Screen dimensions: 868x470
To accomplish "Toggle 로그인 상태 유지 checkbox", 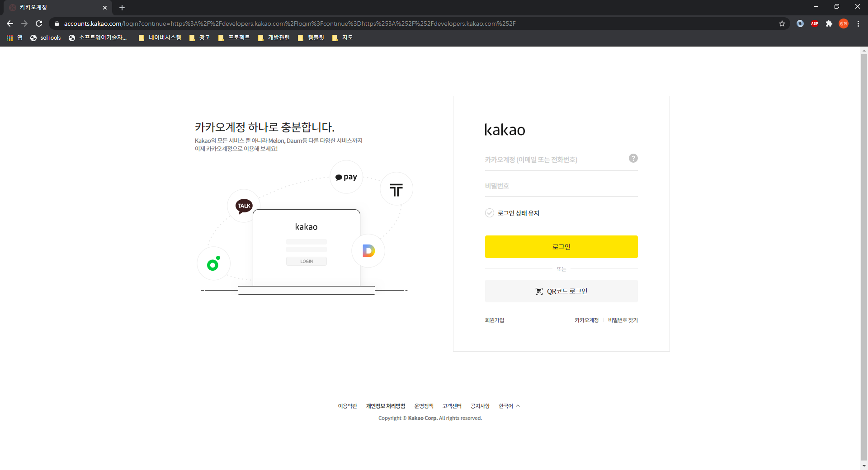I will 490,213.
